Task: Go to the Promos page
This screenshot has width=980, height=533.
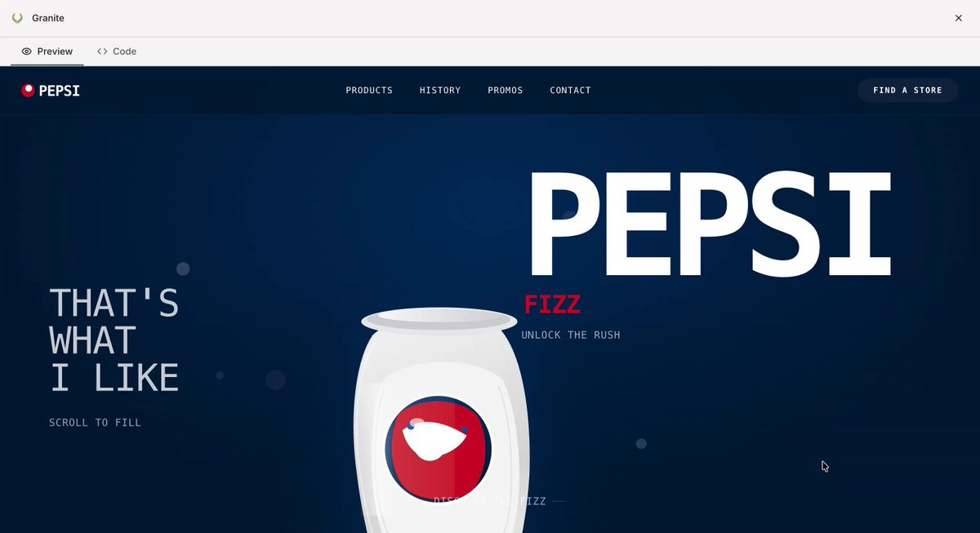Action: [506, 91]
